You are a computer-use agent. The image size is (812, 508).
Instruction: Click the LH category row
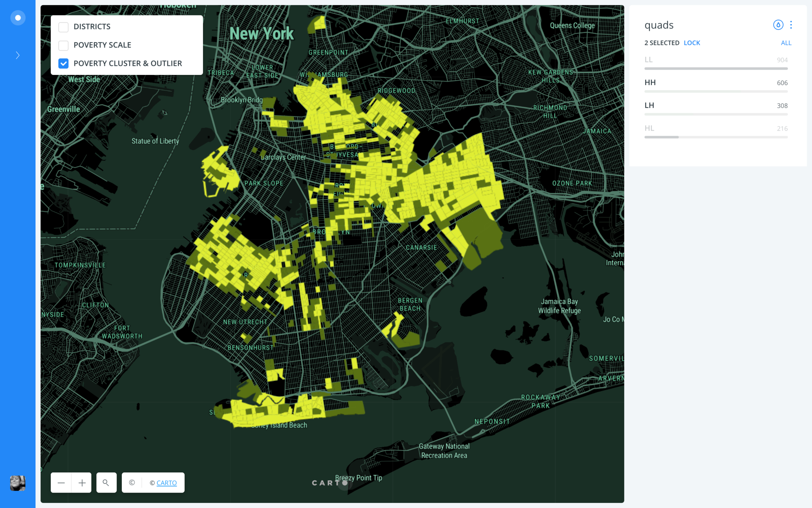point(650,106)
